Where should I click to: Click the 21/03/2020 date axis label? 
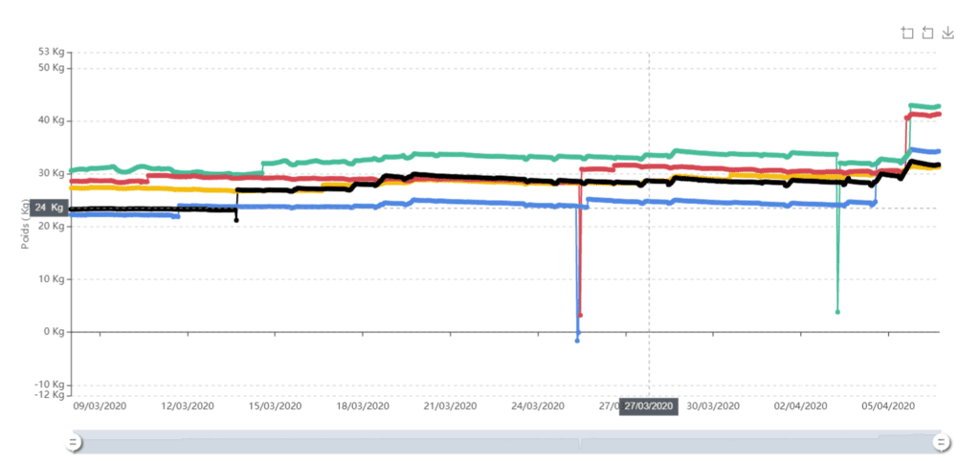[451, 406]
